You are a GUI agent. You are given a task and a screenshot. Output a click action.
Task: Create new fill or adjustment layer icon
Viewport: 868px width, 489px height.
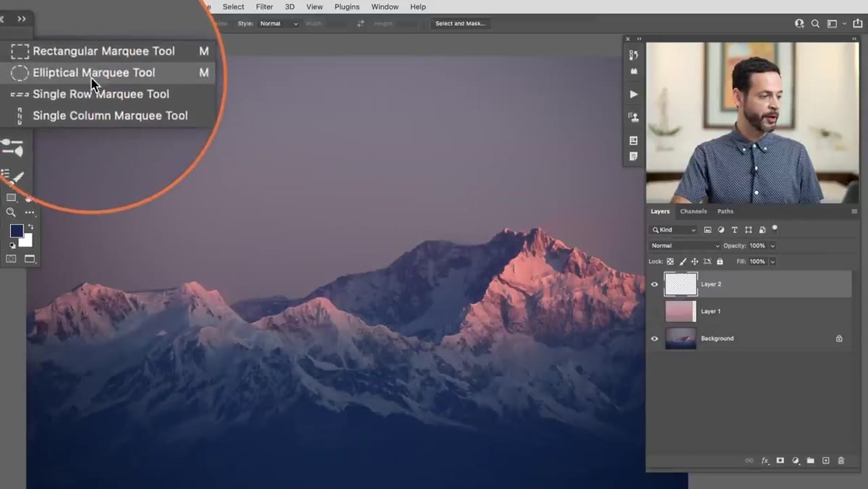pyautogui.click(x=796, y=461)
